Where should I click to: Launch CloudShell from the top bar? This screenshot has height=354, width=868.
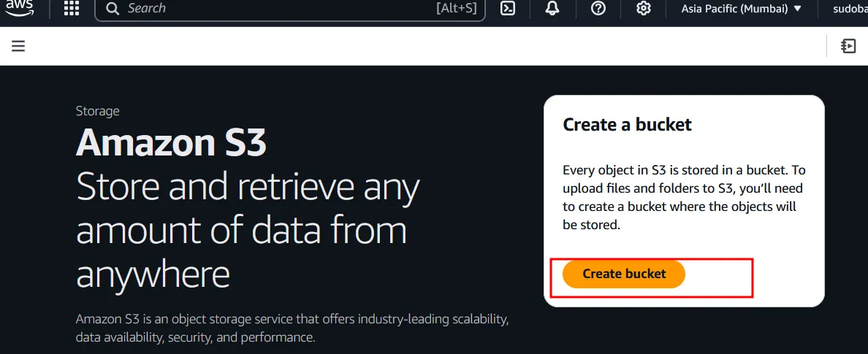coord(508,9)
